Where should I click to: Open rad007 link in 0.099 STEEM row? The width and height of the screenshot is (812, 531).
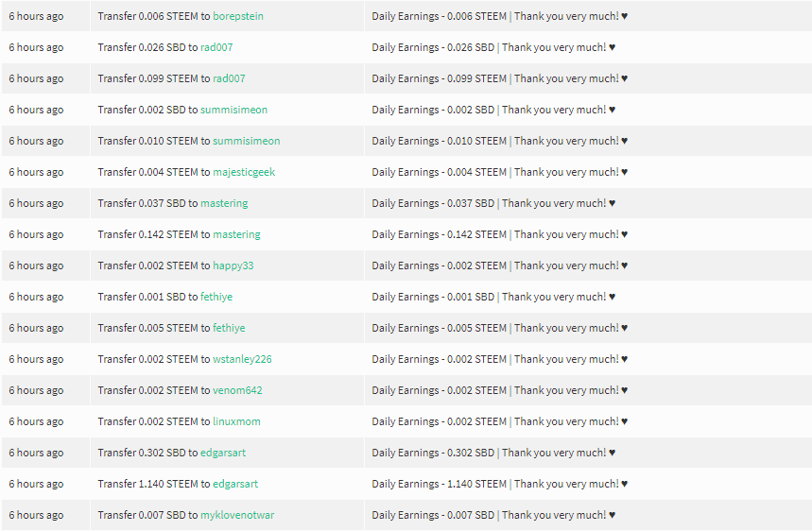(x=229, y=78)
